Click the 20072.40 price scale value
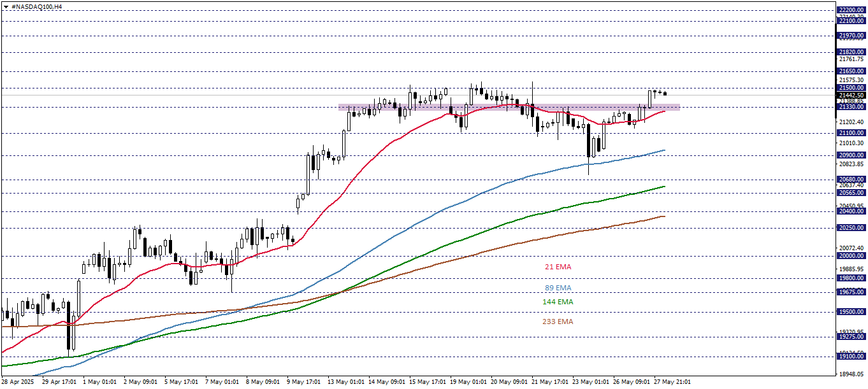 [853, 248]
